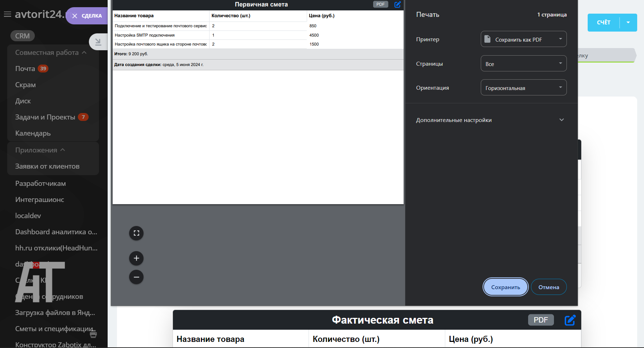Open hh.ru отклики(HeadHun... in the sidebar
Viewport: 644px width, 348px height.
(x=56, y=248)
